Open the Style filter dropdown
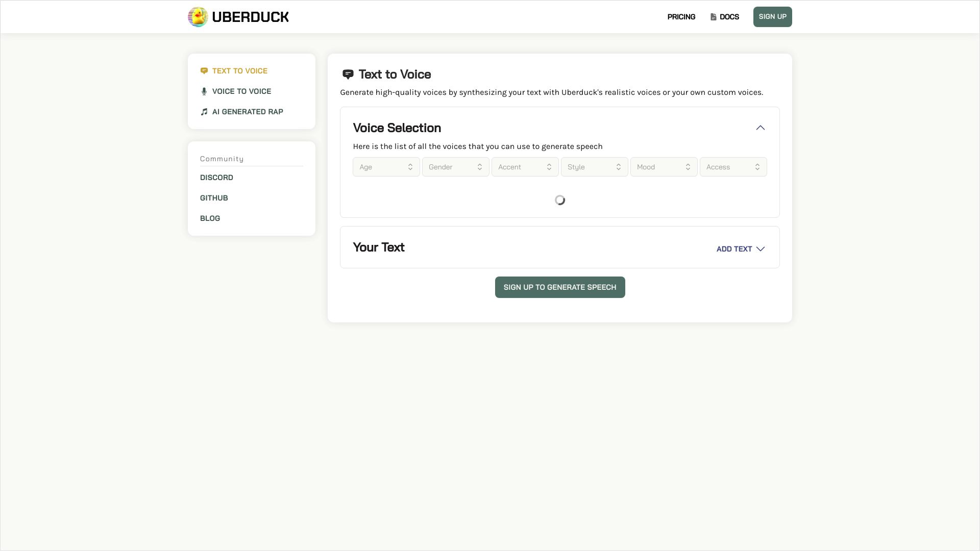Viewport: 980px width, 551px height. (594, 167)
